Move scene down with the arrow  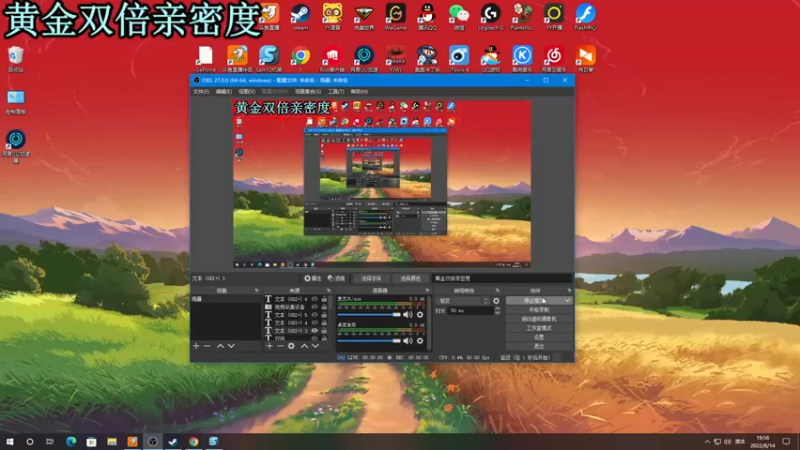[231, 346]
